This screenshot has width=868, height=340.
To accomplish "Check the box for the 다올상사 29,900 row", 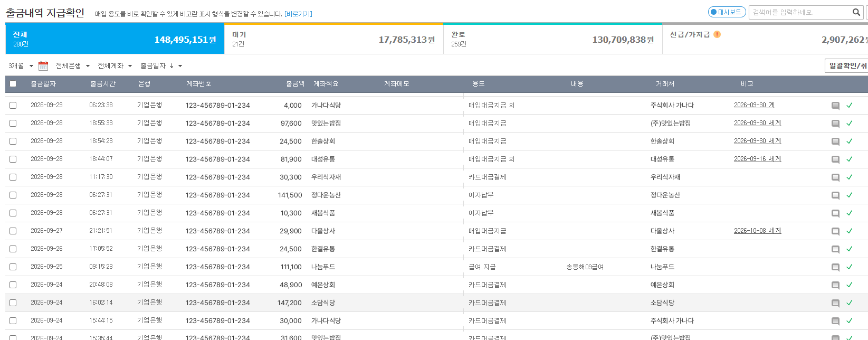I will [13, 231].
